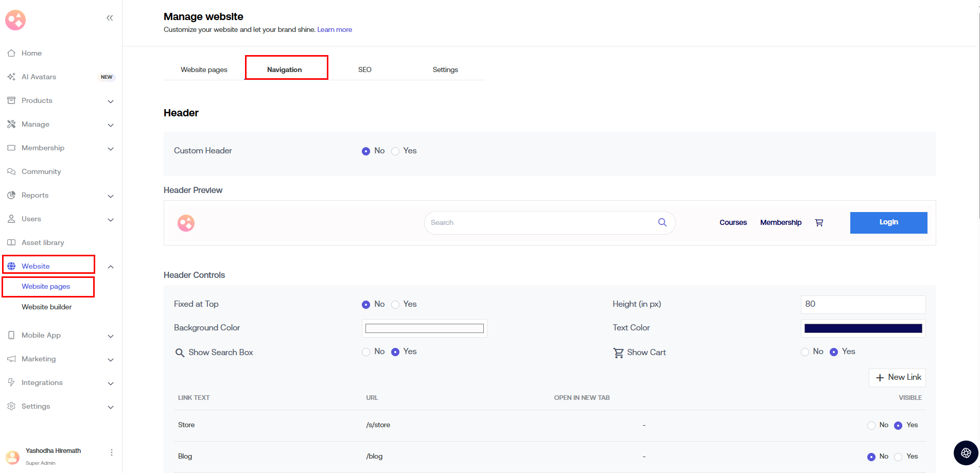Open user options three-dot menu

tap(112, 452)
